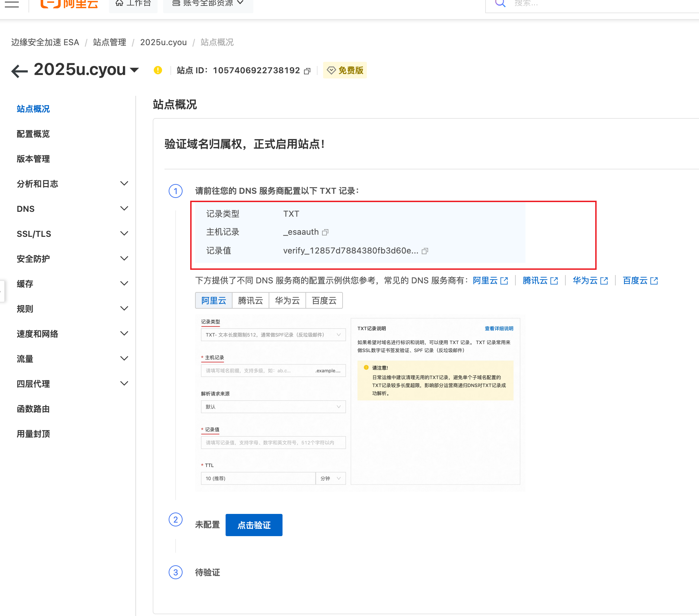Click the 点击验证 verification button
The image size is (699, 616).
(254, 525)
